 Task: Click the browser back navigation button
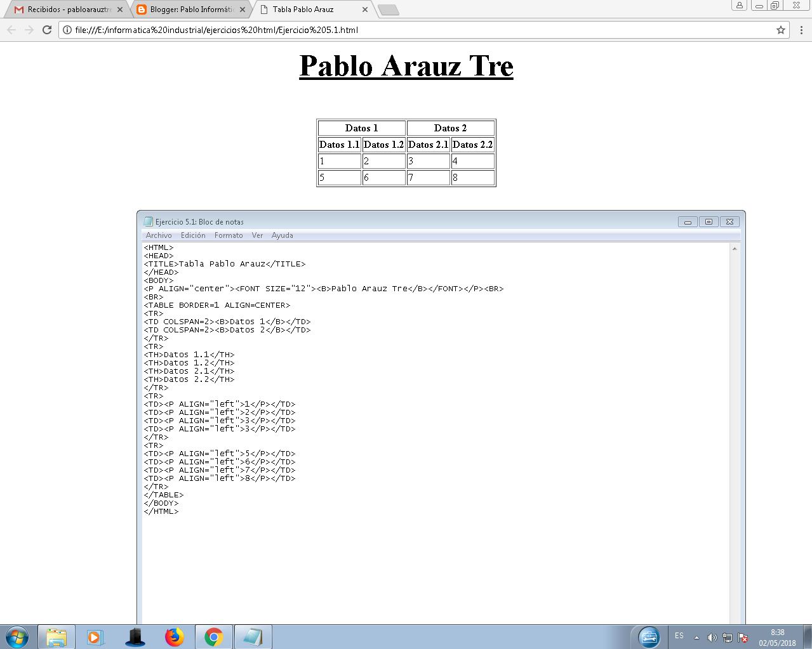11,30
